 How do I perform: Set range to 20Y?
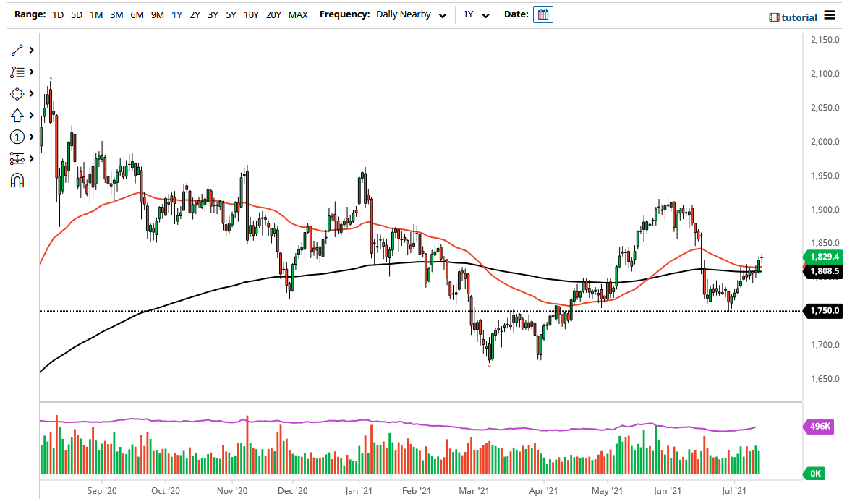click(x=274, y=14)
